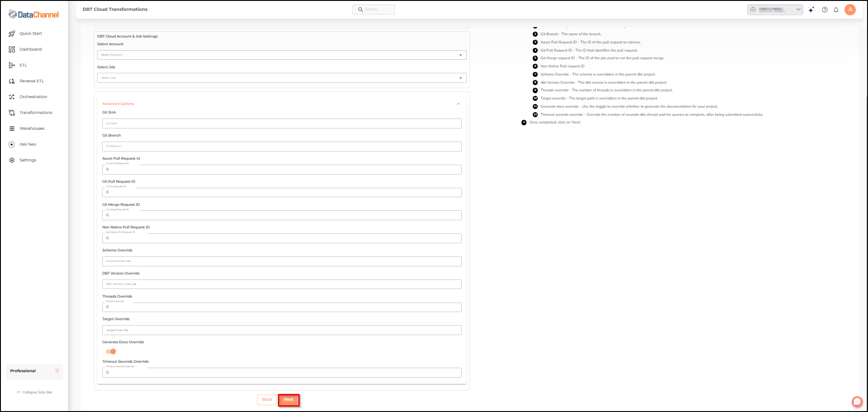Click help text 'Once completed, click on Next'
The image size is (868, 412).
coord(555,123)
